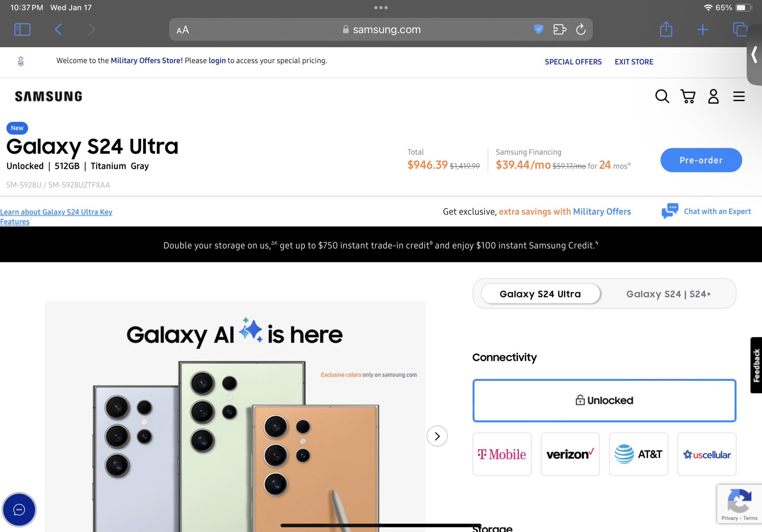The width and height of the screenshot is (762, 532).
Task: Tap the 10:37 PM clock
Action: (27, 8)
